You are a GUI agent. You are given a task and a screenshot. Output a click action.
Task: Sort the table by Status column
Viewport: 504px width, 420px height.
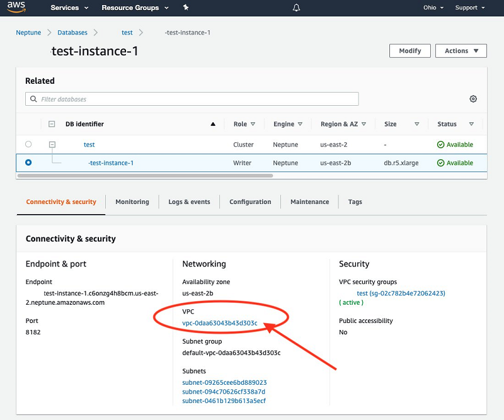455,124
